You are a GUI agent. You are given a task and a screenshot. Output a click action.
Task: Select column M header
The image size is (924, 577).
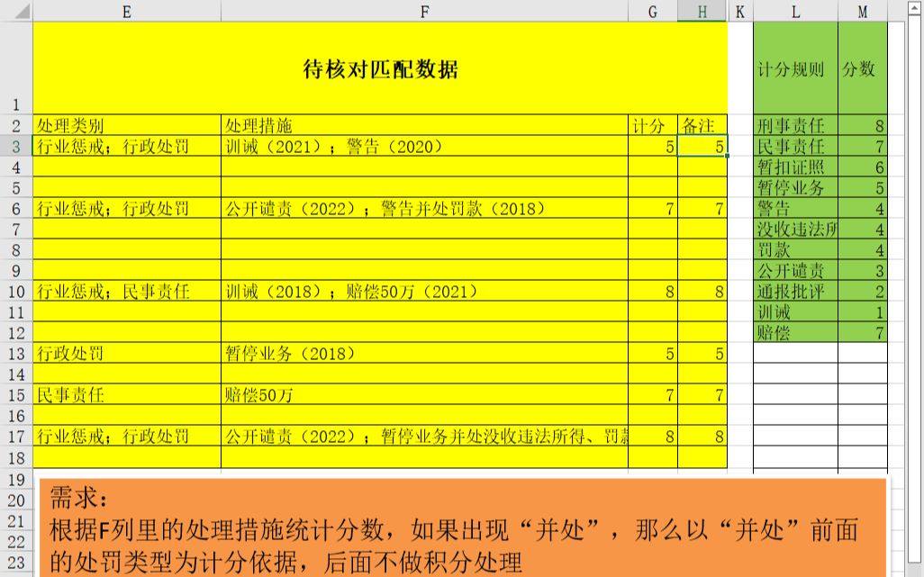click(x=862, y=12)
